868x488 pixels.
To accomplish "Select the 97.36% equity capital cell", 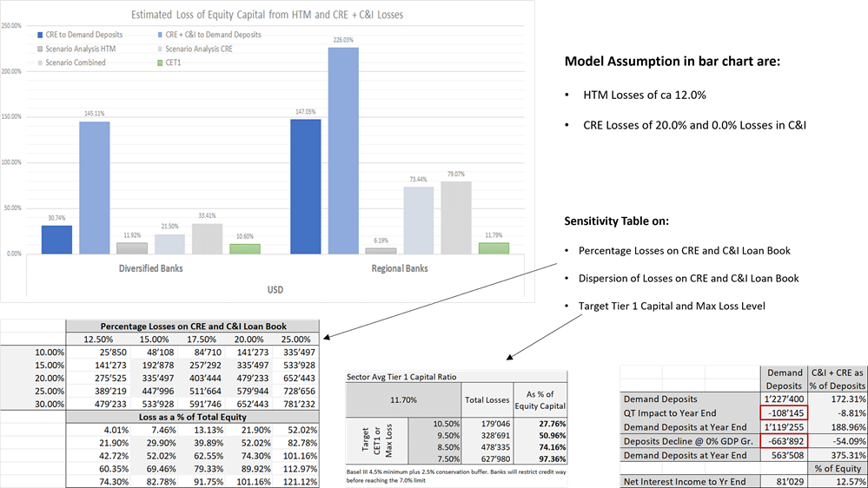I will click(543, 461).
